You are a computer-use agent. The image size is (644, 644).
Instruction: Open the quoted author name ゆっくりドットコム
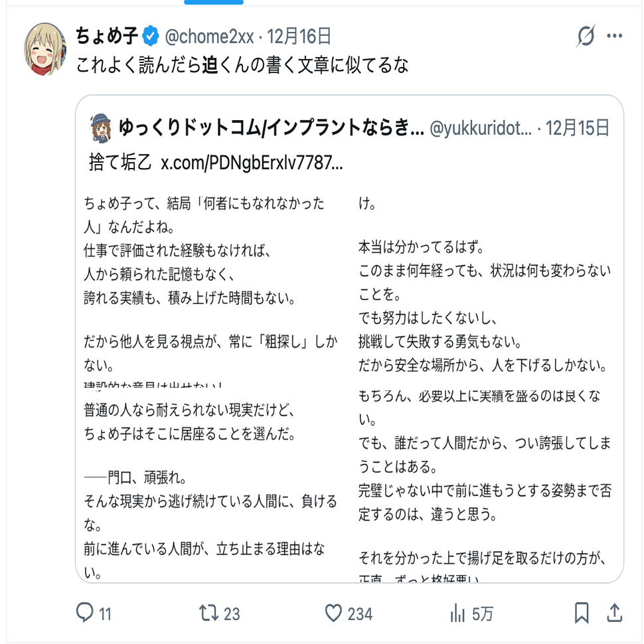[x=271, y=127]
